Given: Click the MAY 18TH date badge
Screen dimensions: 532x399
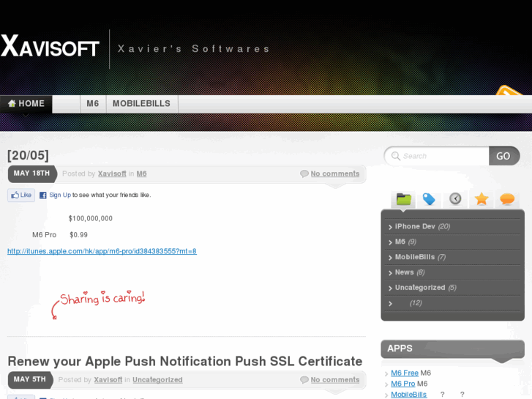Looking at the screenshot, I should tap(31, 174).
